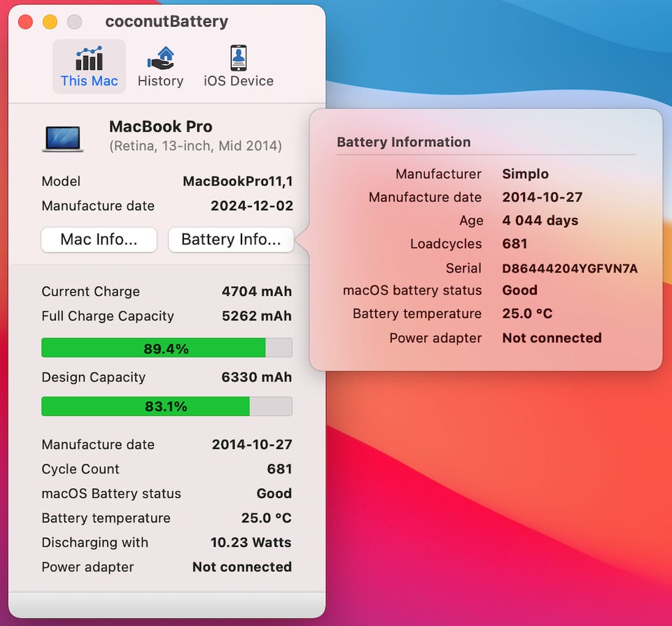
Task: Click the Simplo manufacturer value
Action: 525,174
